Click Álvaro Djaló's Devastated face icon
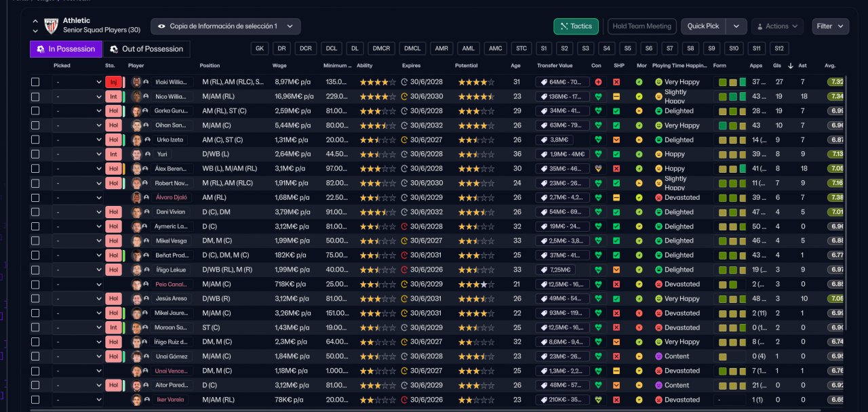 pos(658,198)
